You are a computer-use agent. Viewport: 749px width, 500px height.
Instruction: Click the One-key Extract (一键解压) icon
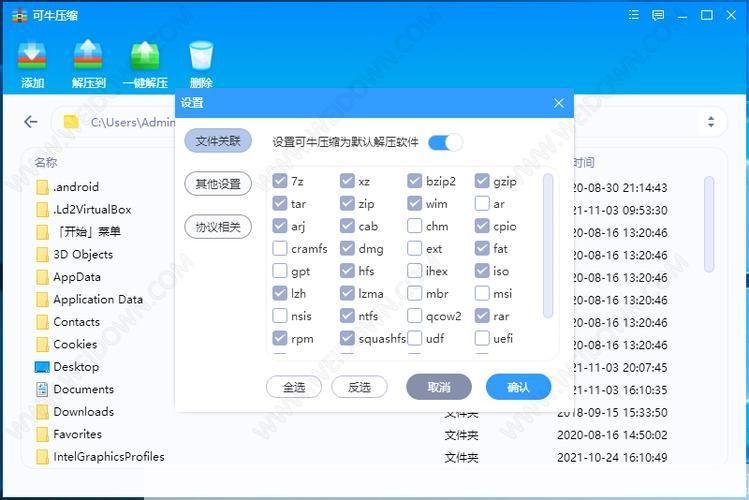click(x=145, y=56)
